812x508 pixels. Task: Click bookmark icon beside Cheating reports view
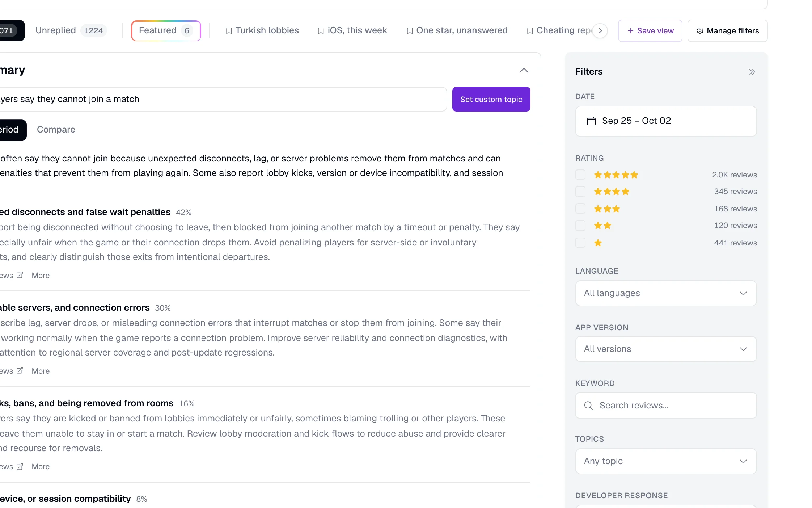point(530,31)
